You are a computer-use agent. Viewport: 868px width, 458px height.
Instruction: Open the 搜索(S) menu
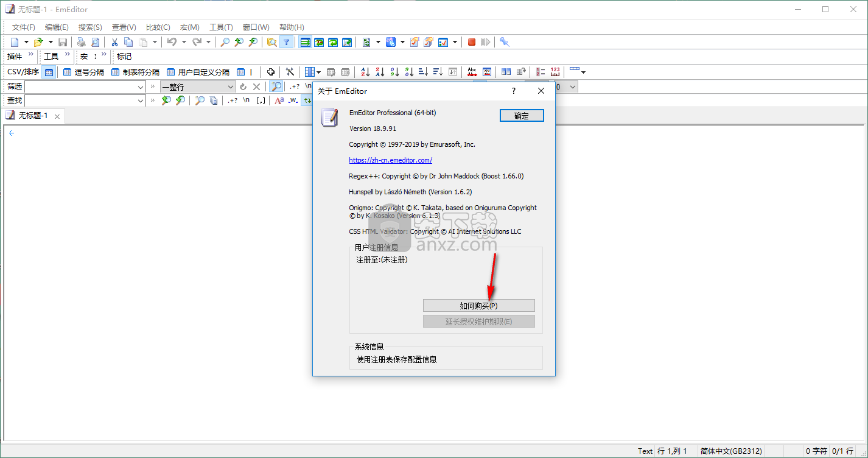(x=90, y=27)
